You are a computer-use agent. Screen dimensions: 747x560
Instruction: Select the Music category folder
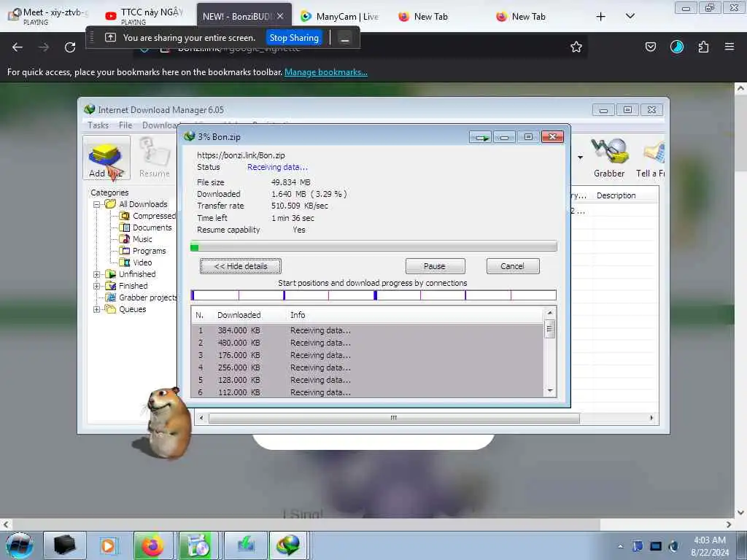click(136, 239)
